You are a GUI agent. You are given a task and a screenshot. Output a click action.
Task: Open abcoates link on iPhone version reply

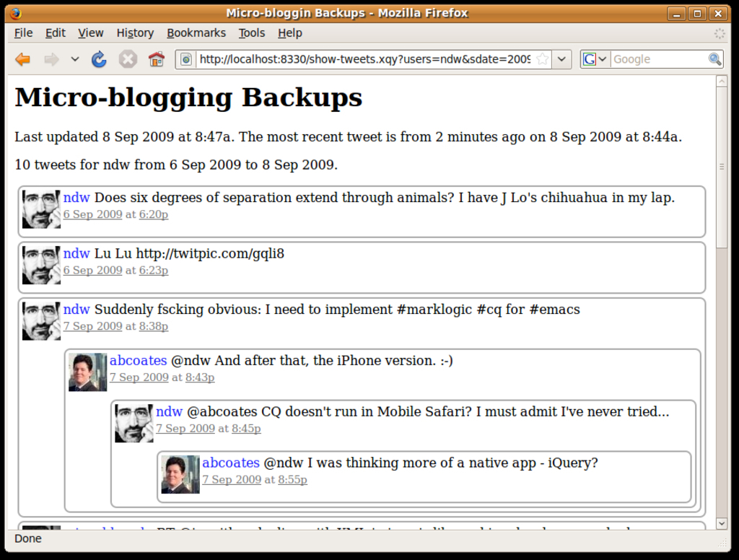point(138,361)
